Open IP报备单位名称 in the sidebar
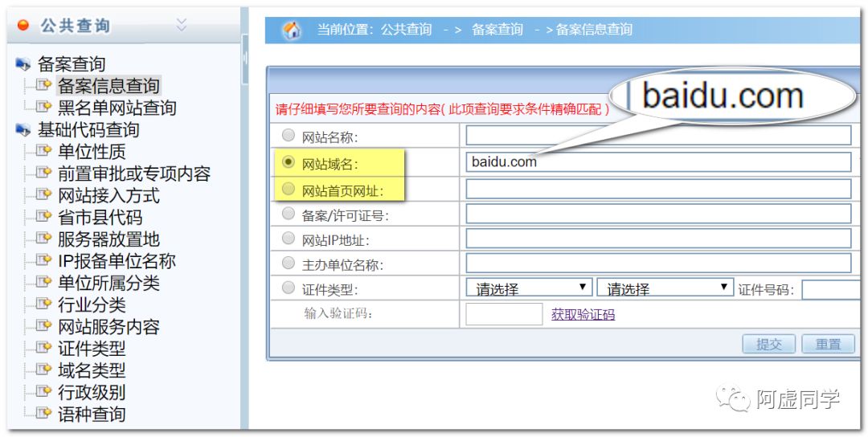 pos(117,261)
